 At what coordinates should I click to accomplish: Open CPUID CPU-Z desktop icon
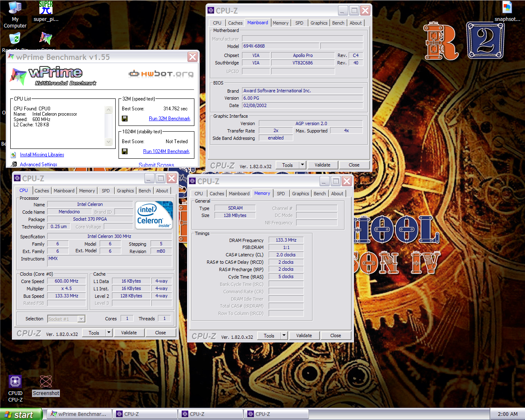[15, 381]
